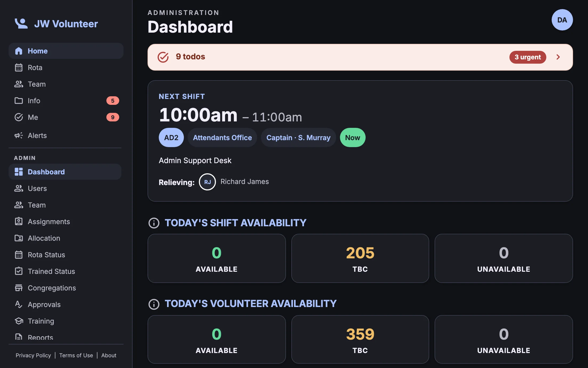The width and height of the screenshot is (588, 368).
Task: Click info icon beside Today's Volunteer Availability
Action: (154, 304)
